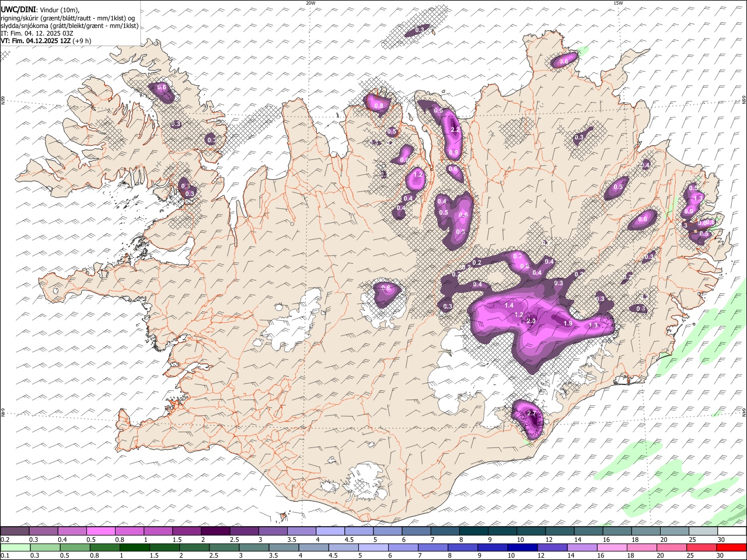
Task: Click the 0.4 label in top legend row
Action: pos(61,539)
